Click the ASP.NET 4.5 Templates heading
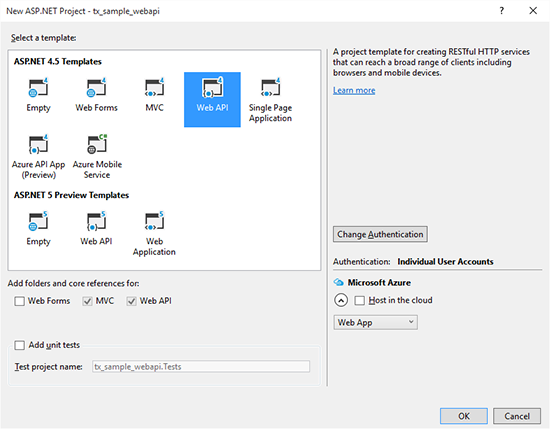The height and width of the screenshot is (429, 550). coord(58,62)
